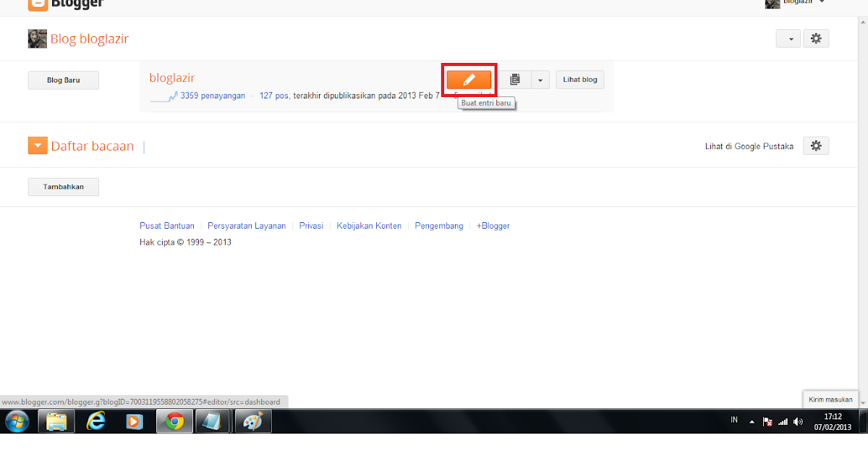Expand the bloglazir blog options dropdown arrow
This screenshot has width=868, height=456.
(x=540, y=80)
